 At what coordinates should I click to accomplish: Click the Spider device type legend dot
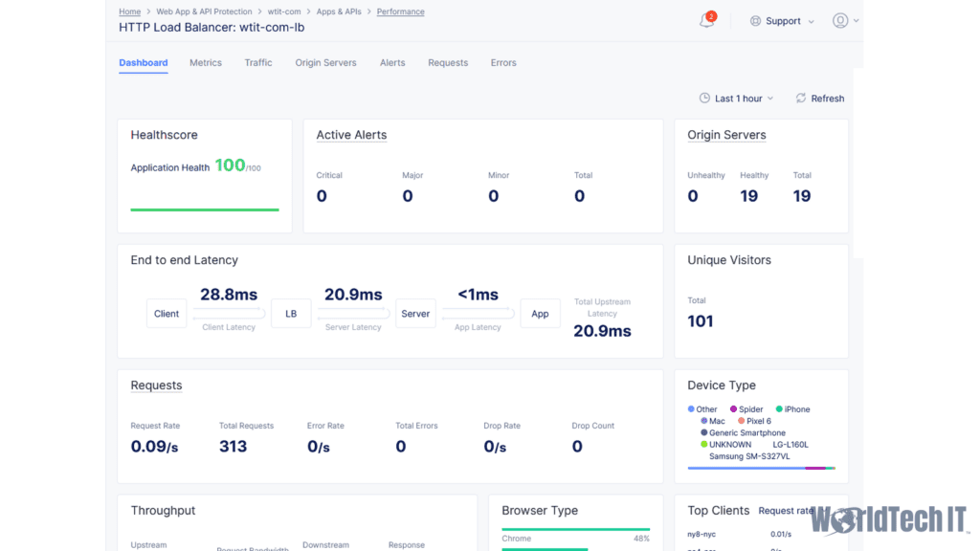coord(733,409)
